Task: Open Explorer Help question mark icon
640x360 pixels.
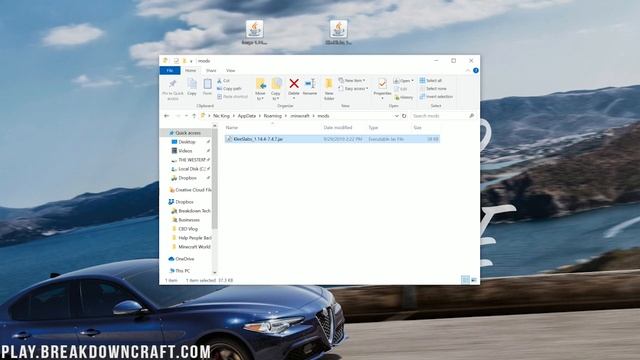Action: click(x=476, y=71)
